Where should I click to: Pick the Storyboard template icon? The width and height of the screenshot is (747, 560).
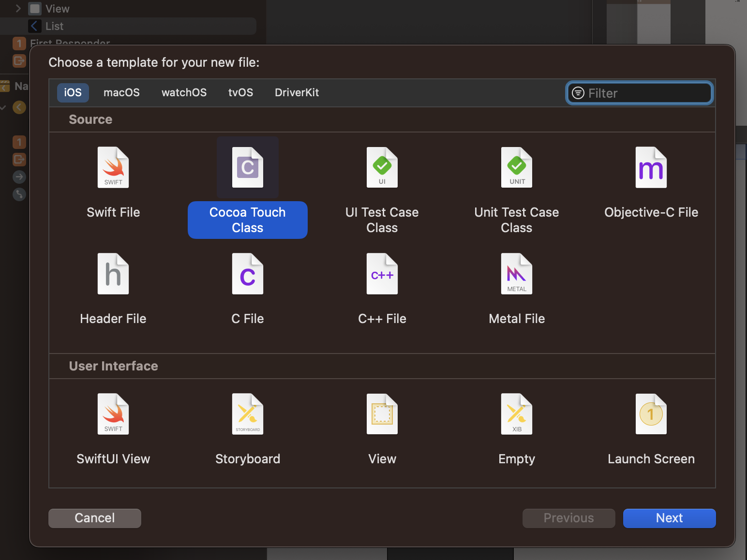(x=248, y=414)
